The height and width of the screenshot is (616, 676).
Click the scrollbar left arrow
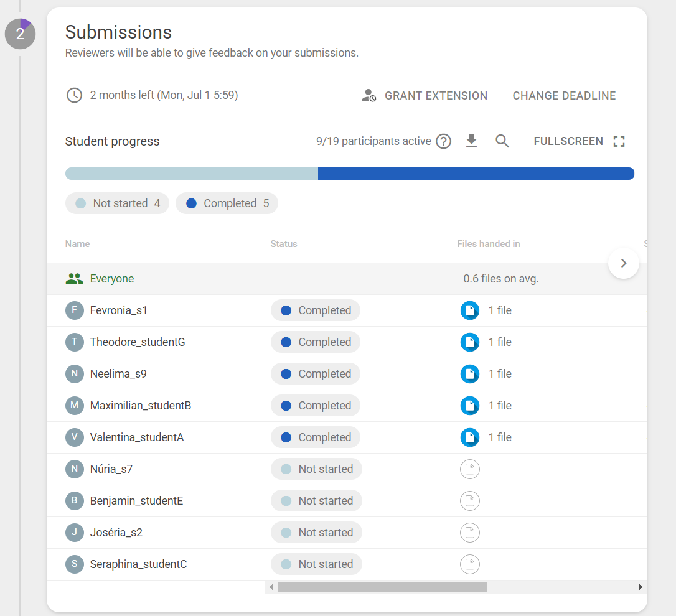click(x=271, y=587)
